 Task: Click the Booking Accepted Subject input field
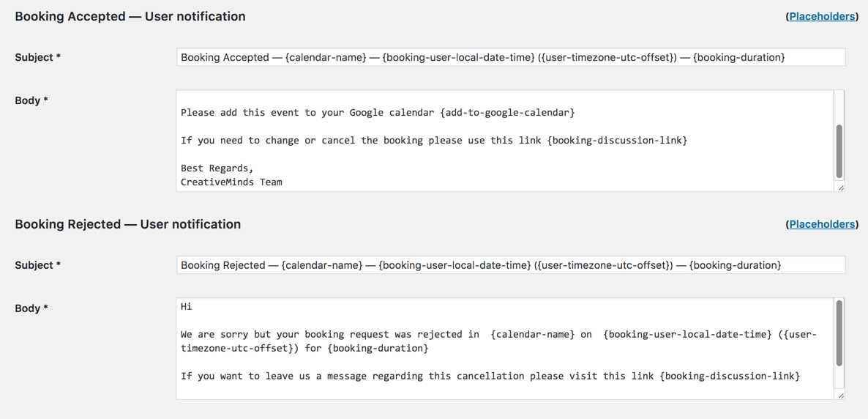[510, 57]
